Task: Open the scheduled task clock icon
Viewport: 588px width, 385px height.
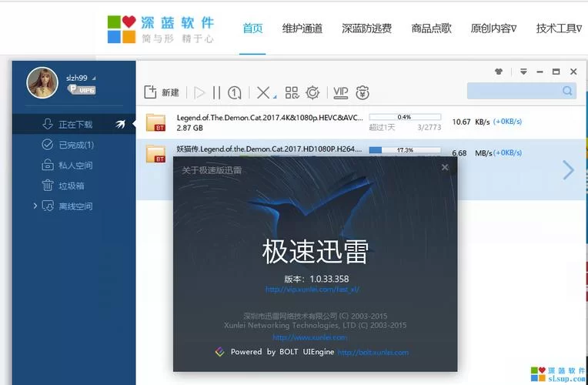Action: [235, 92]
